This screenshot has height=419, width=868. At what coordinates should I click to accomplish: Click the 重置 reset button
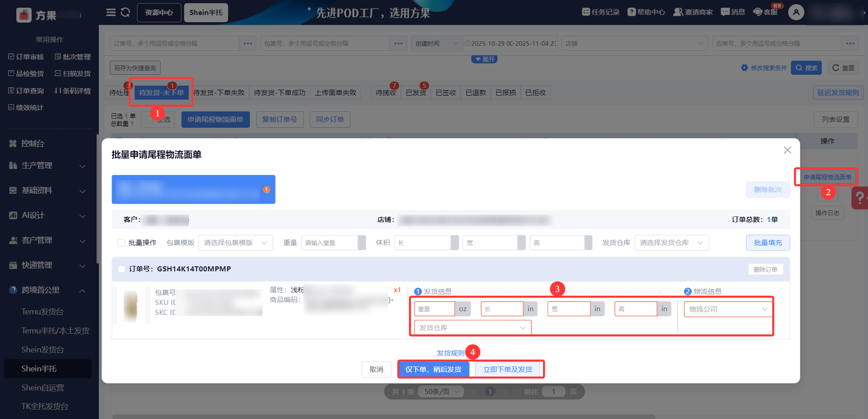pos(843,68)
